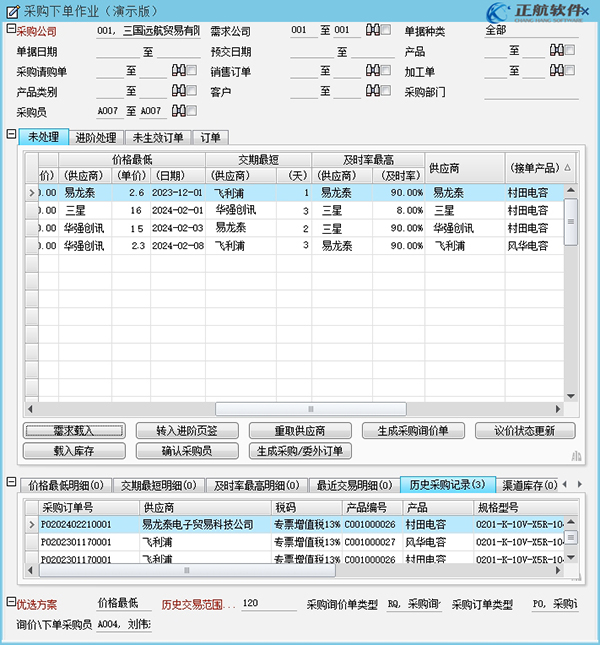This screenshot has width=600, height=645.
Task: Sort by 接单产品 column header arrow
Action: point(568,167)
